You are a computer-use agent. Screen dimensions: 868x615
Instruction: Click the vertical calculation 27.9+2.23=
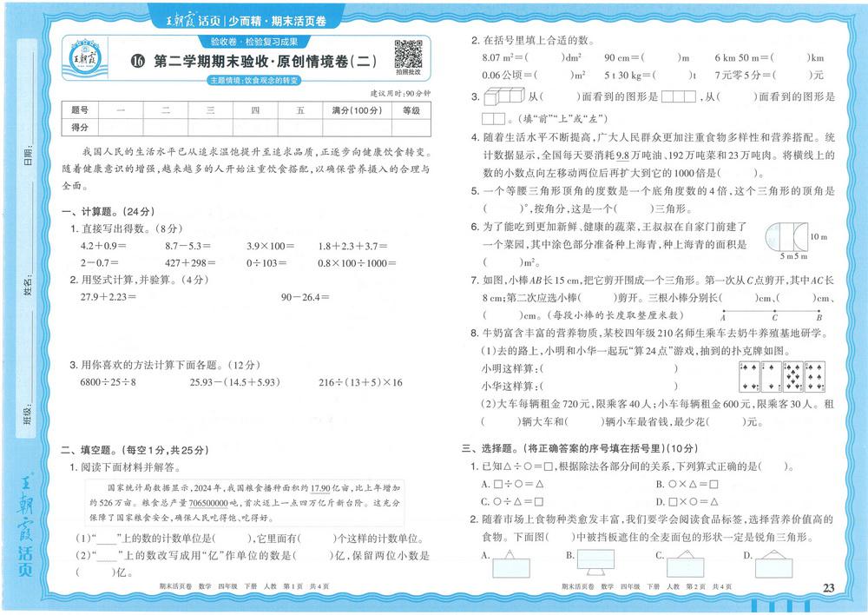(108, 297)
